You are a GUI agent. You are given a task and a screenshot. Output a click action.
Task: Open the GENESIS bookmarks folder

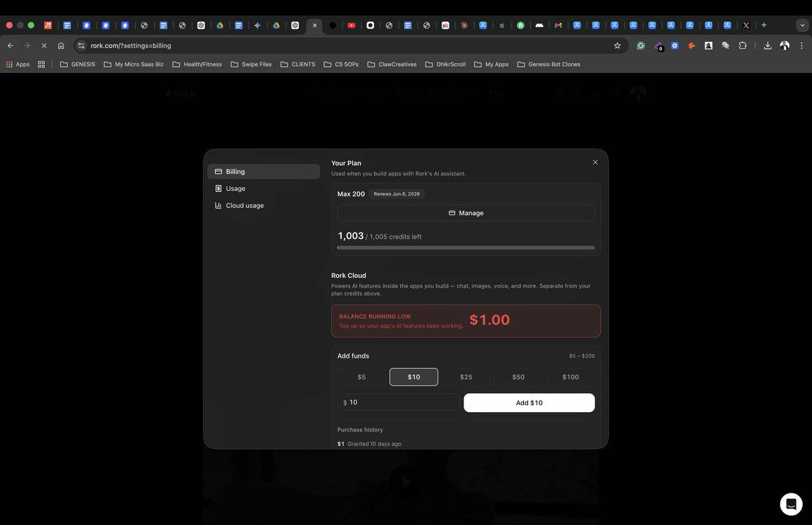click(x=77, y=64)
